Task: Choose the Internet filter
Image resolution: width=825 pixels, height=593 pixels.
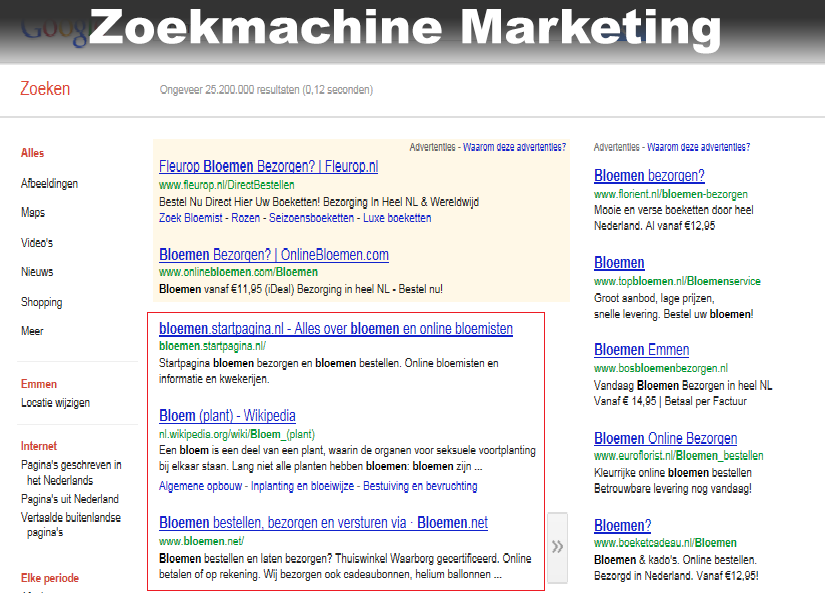Action: [x=39, y=446]
